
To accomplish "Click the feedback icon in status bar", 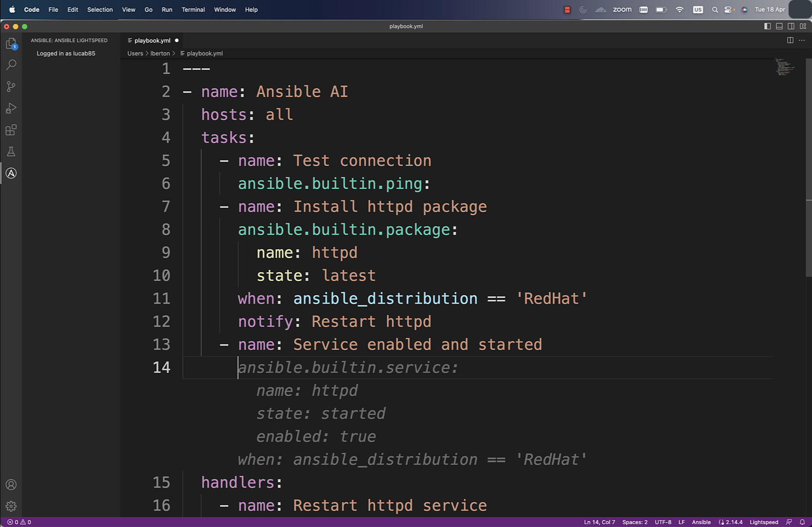I will click(789, 522).
